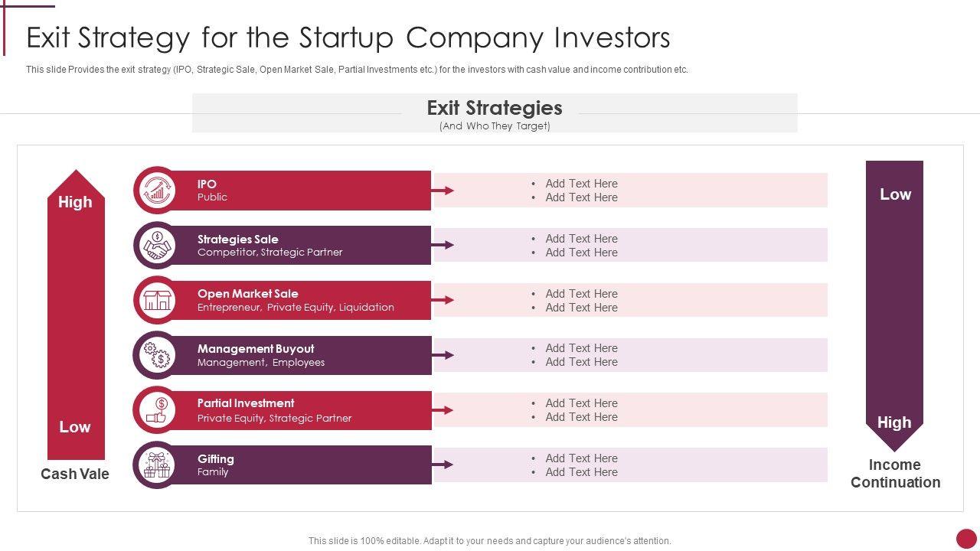Screen dimensions: 980x551
Task: Click the handshake Strategies Sale icon
Action: [x=157, y=245]
